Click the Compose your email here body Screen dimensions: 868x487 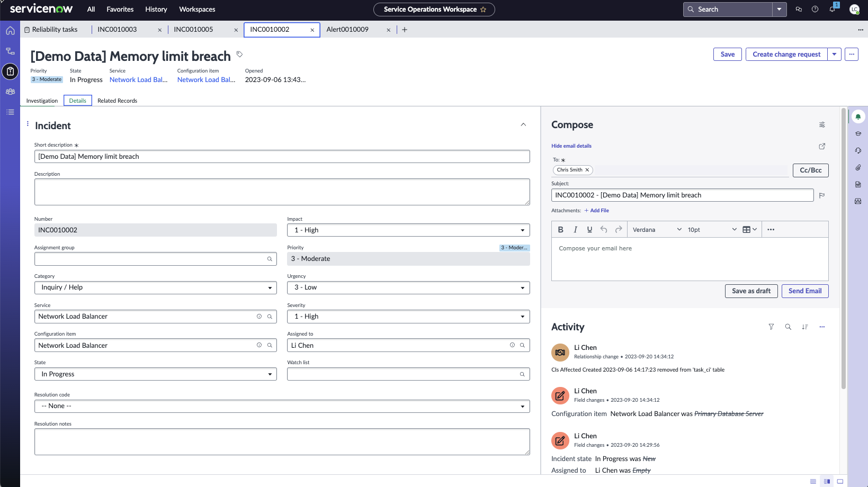pyautogui.click(x=690, y=259)
